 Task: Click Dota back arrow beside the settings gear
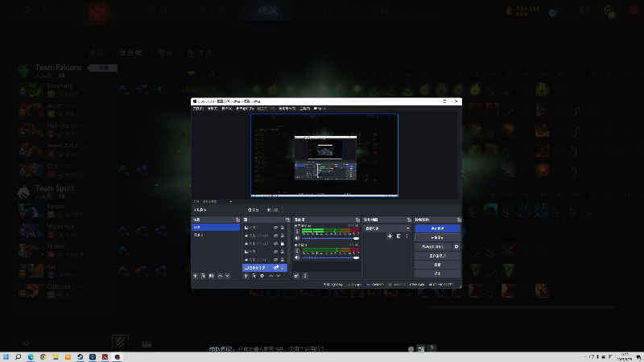point(45,9)
